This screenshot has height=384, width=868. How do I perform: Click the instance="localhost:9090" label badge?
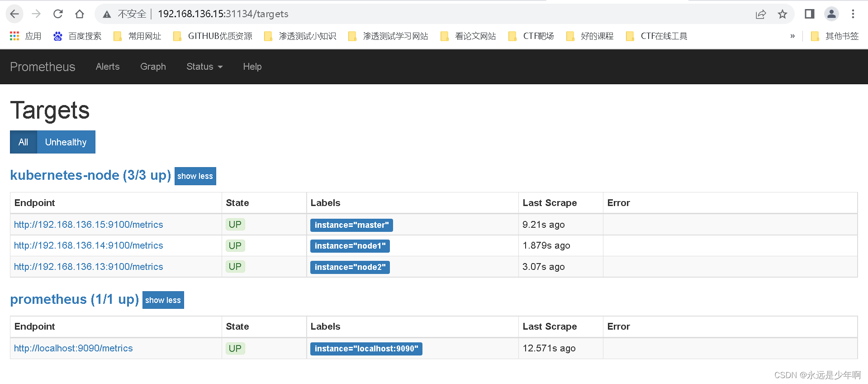(x=366, y=349)
